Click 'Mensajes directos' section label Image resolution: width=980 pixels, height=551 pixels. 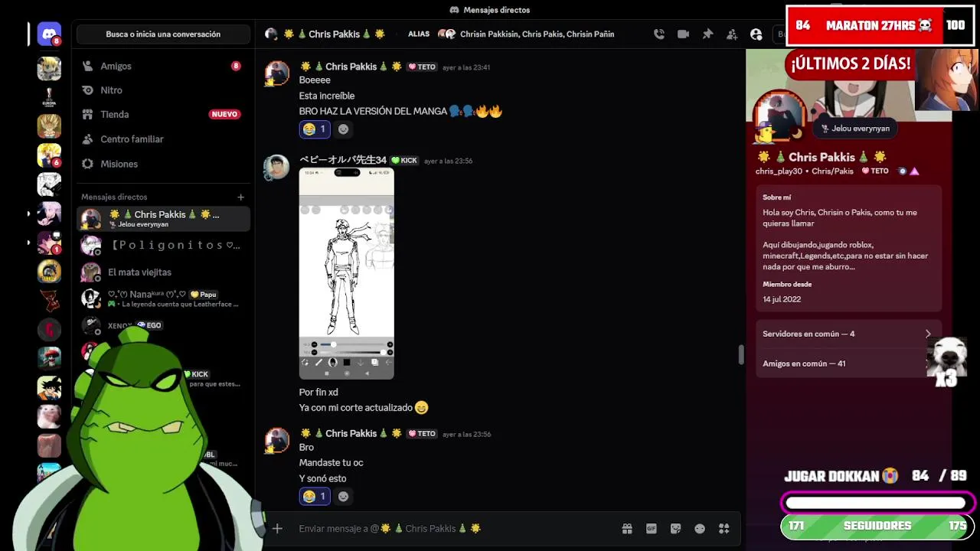(x=114, y=197)
